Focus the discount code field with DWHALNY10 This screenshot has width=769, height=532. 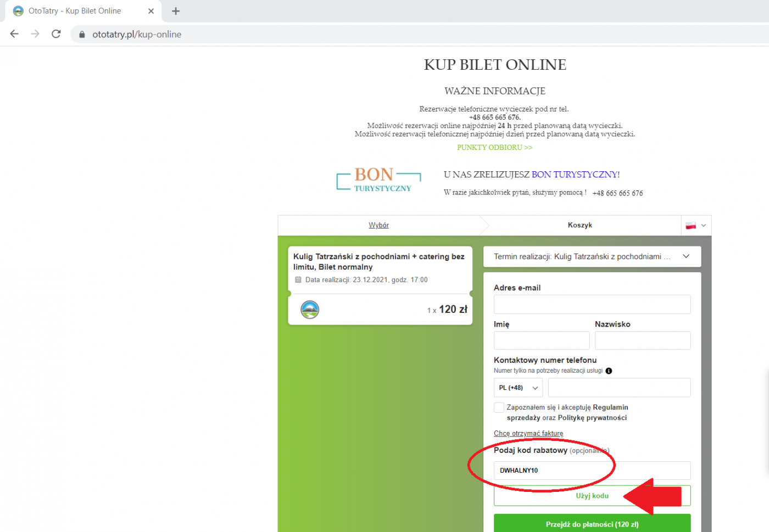coord(592,471)
